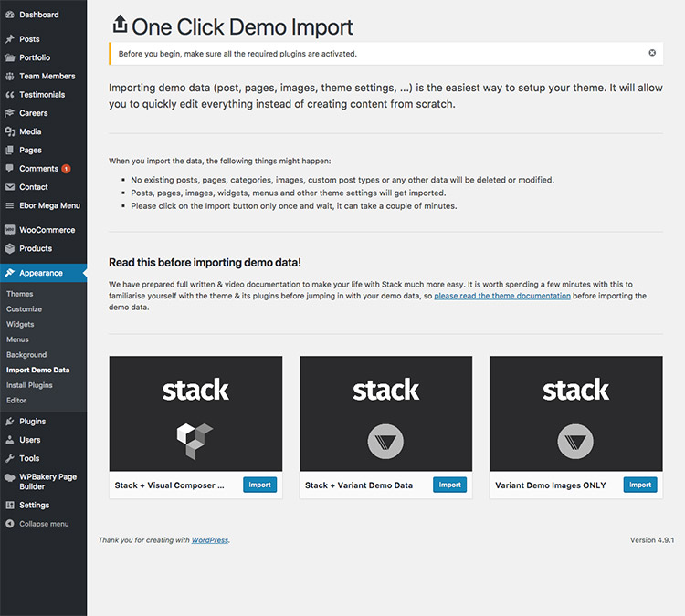This screenshot has height=616, width=685.
Task: Collapse the admin sidebar menu
Action: point(37,524)
